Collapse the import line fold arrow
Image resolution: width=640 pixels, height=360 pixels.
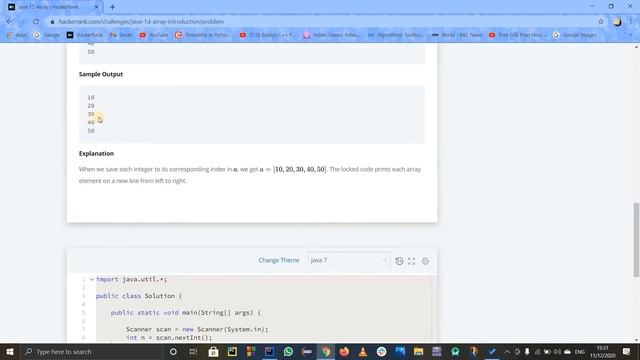coord(92,280)
